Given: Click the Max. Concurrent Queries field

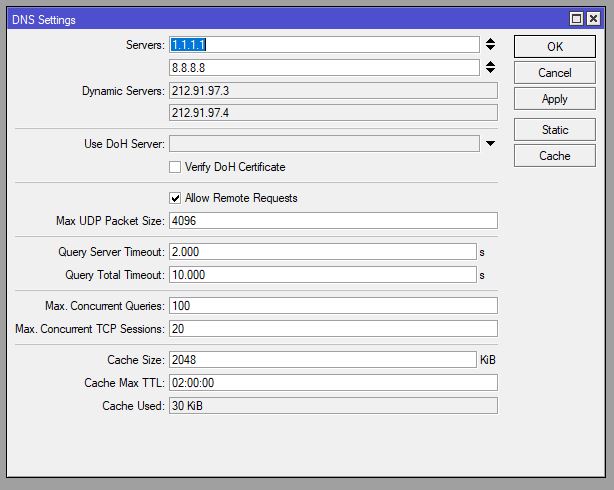Looking at the screenshot, I should coord(333,305).
